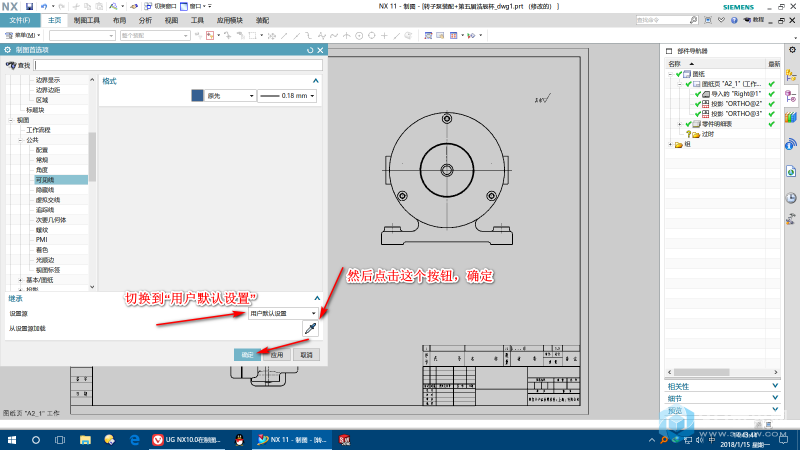Open the Reuse Library books icon

tap(791, 117)
